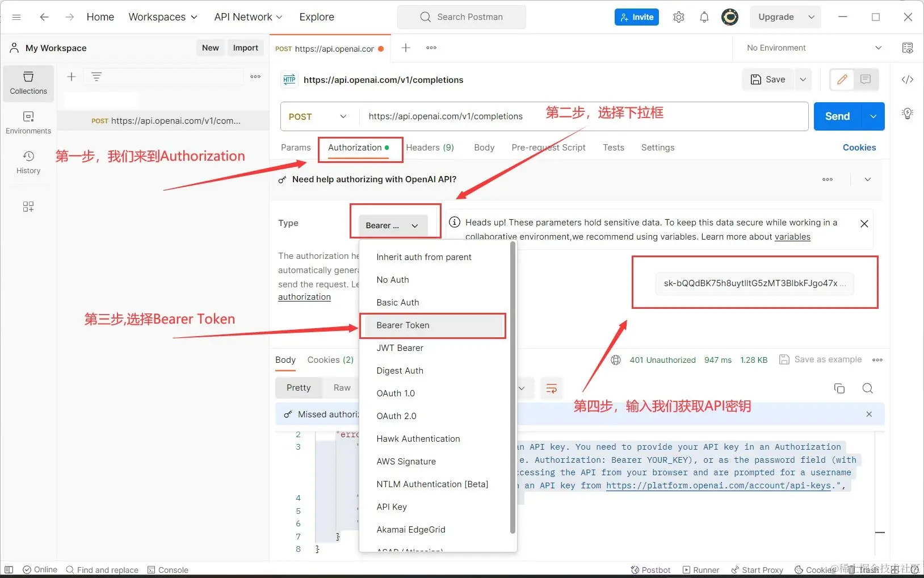The image size is (924, 578).
Task: Open the Console from the status bar
Action: [167, 569]
